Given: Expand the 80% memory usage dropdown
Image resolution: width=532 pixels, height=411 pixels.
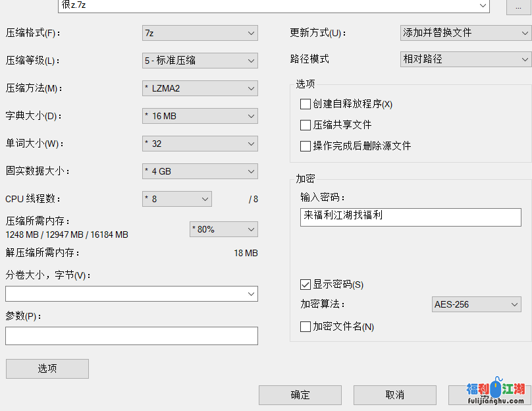Looking at the screenshot, I should click(223, 229).
